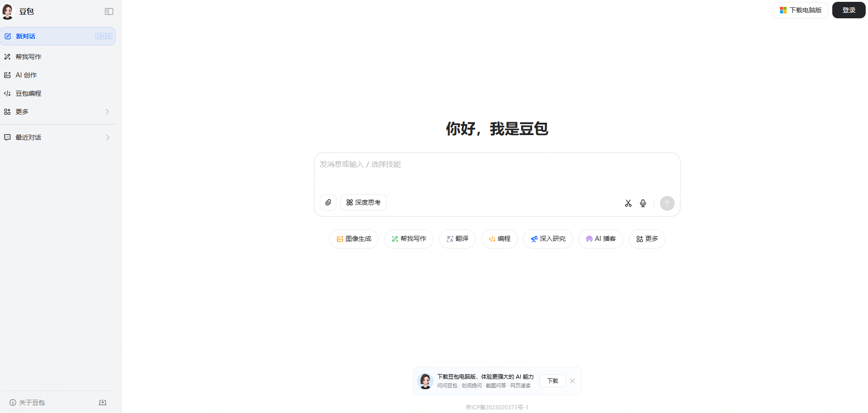Select the scissors screenshot tool
Screen dimensions: 868x413
point(628,203)
